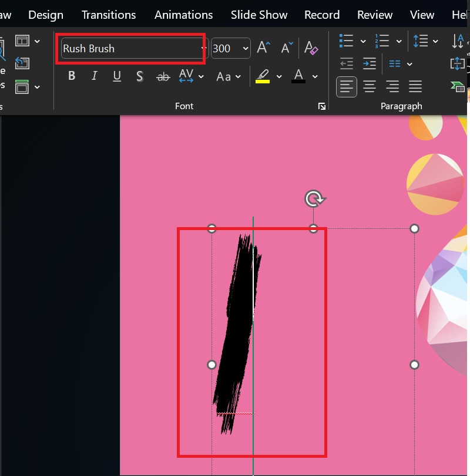Apply black font color

[x=298, y=76]
